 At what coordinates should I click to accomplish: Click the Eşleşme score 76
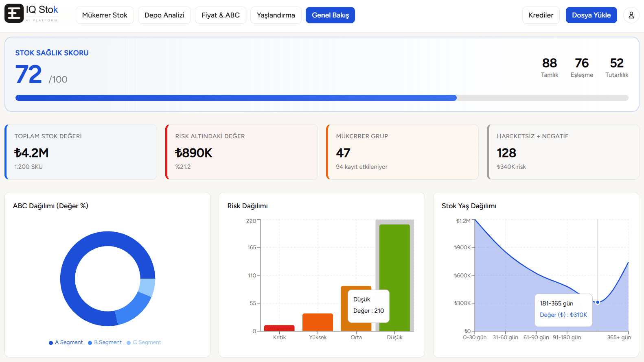point(582,63)
